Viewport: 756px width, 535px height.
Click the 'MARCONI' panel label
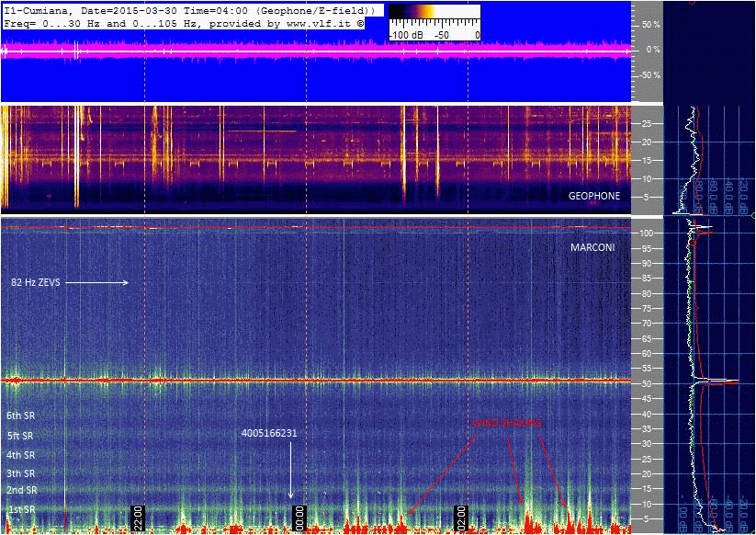pyautogui.click(x=592, y=247)
